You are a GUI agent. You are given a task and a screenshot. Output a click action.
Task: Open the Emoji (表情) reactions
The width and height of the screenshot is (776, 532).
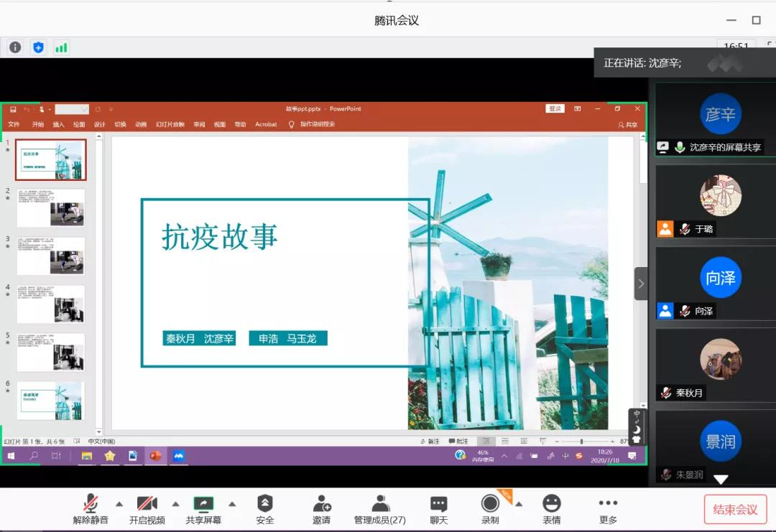click(551, 508)
